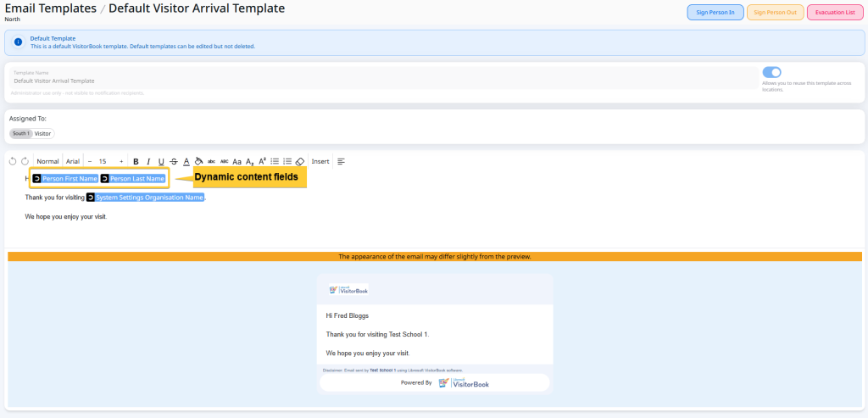Click the Template Name input field
868x418 pixels.
click(381, 81)
